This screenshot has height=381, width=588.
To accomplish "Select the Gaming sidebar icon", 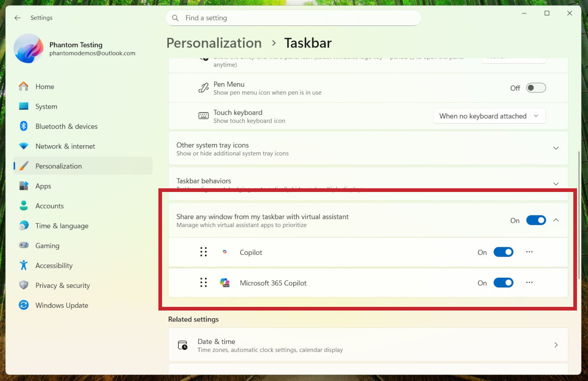I will 23,245.
